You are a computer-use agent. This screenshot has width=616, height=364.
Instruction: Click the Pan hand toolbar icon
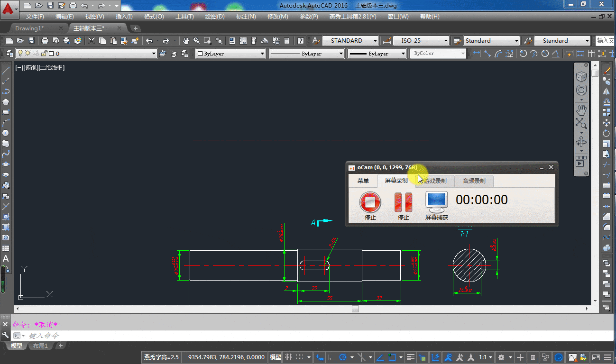point(186,41)
